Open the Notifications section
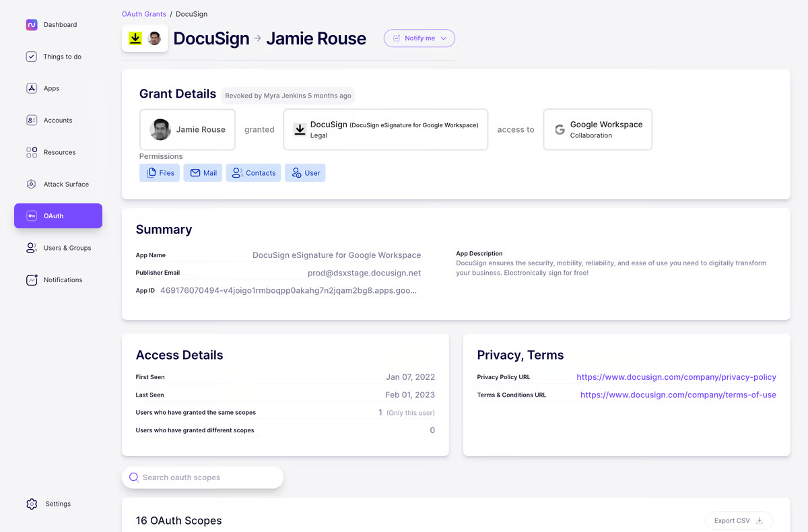Screen dimensions: 808x532 click(x=63, y=279)
